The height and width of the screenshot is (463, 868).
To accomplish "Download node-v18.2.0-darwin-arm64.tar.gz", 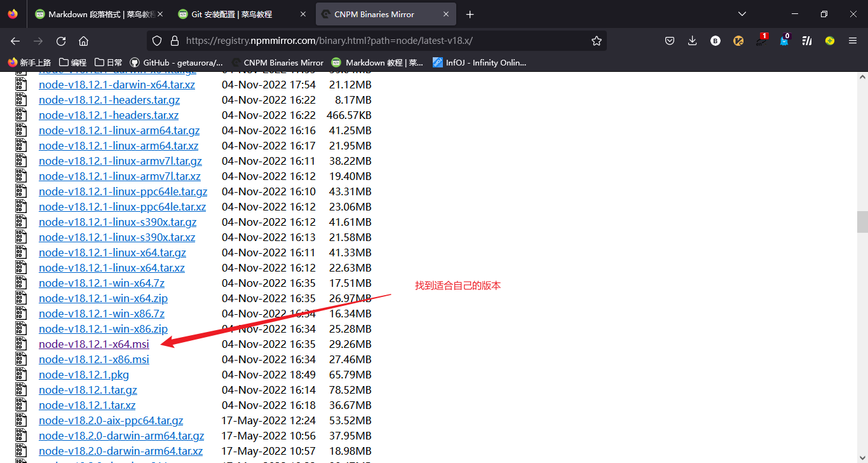I will 121,436.
